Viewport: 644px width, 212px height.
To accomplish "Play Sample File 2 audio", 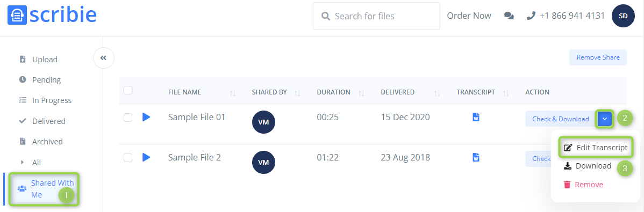I will [x=146, y=157].
